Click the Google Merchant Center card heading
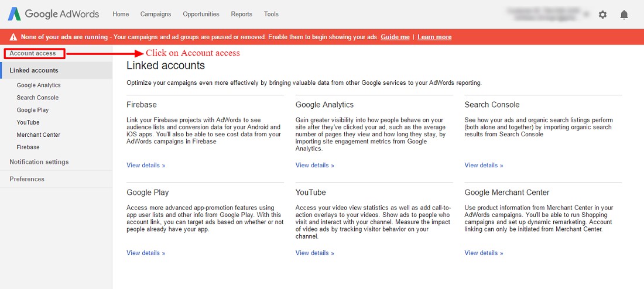This screenshot has height=289, width=644. pyautogui.click(x=507, y=192)
